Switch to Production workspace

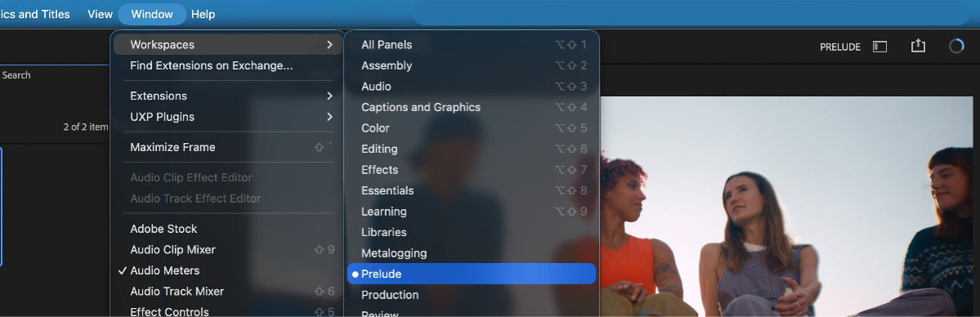[472, 294]
